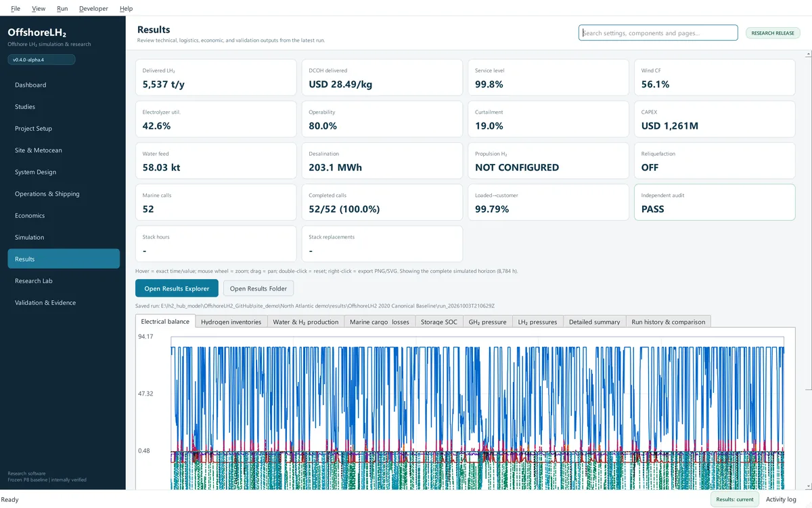Click Open Results Explorer button
This screenshot has width=812, height=508.
coord(177,288)
